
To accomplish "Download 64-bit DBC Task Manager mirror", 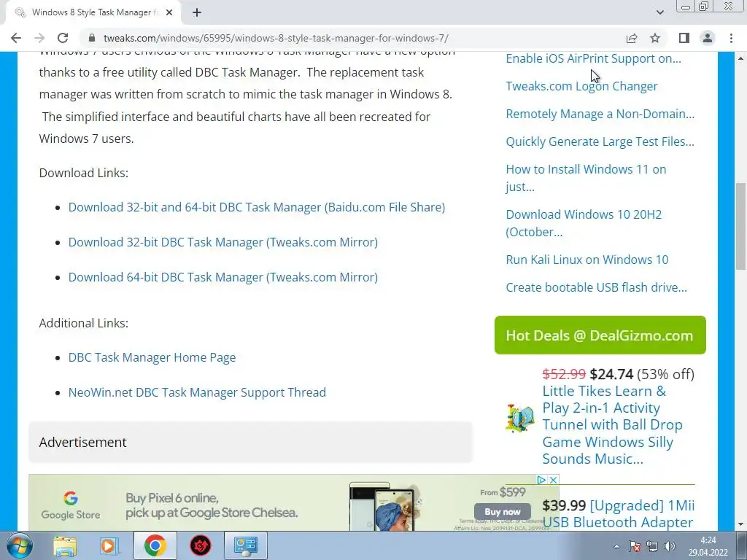I will [223, 277].
